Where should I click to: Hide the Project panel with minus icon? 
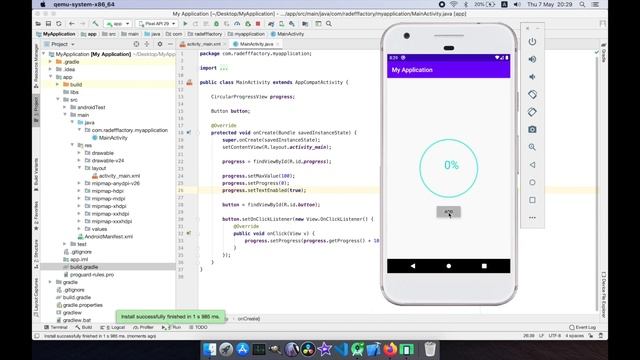click(x=170, y=44)
